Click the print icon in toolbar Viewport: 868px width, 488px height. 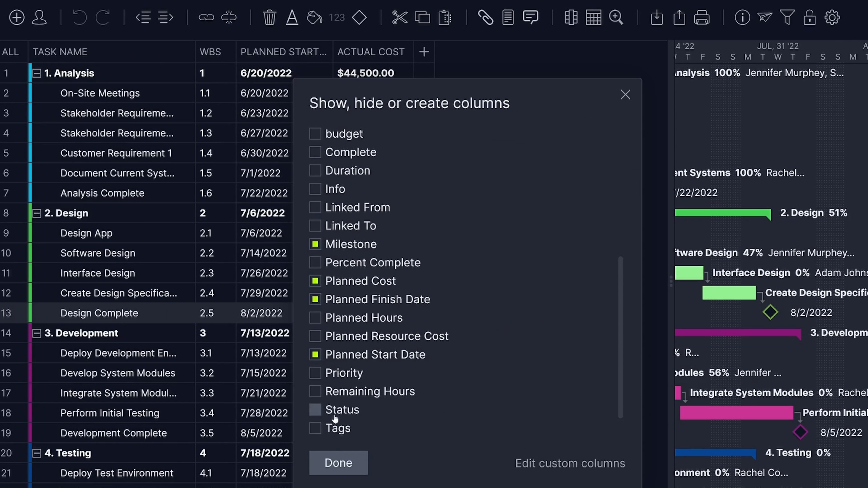point(702,17)
